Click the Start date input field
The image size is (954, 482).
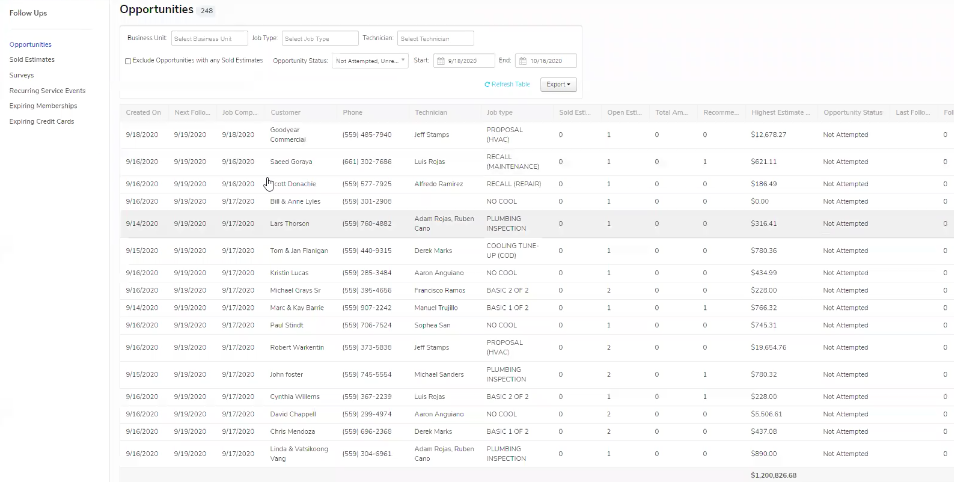464,61
